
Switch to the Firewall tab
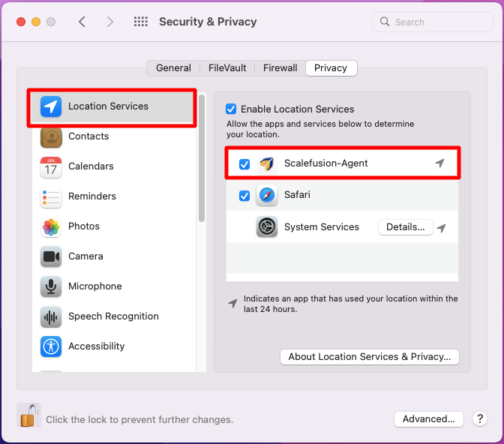click(x=280, y=68)
